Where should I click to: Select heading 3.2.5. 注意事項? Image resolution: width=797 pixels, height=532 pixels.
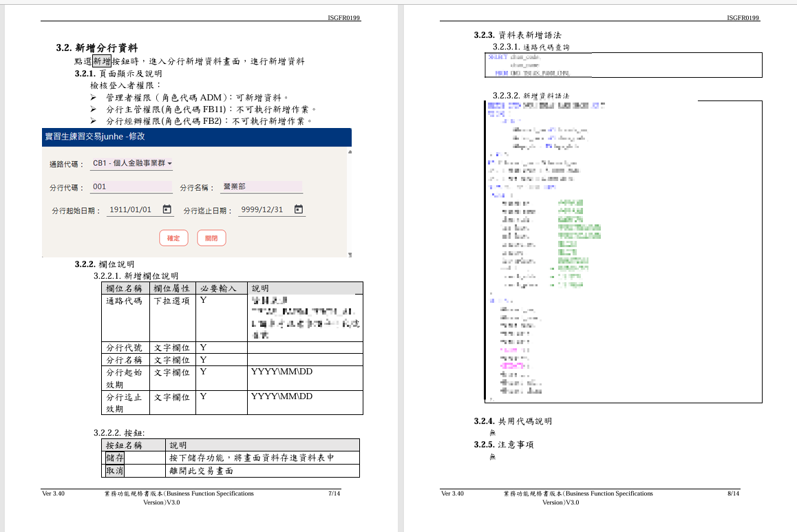click(x=504, y=445)
